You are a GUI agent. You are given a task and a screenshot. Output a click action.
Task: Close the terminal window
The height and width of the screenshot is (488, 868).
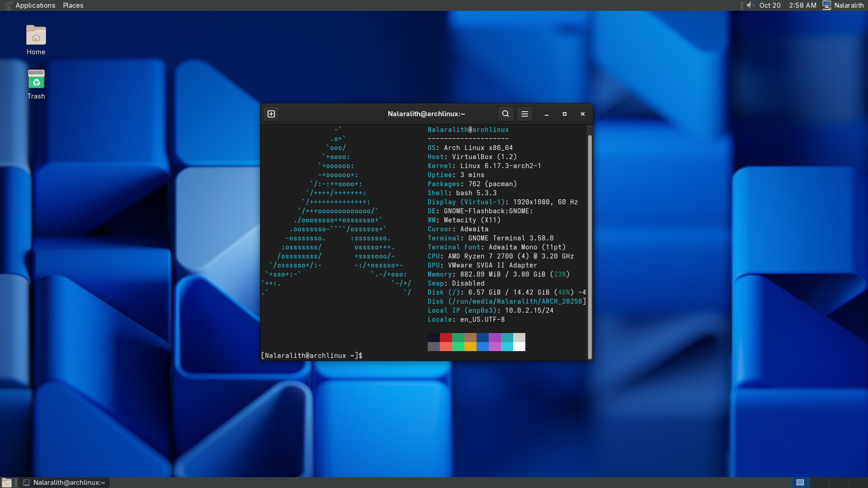[x=582, y=114]
